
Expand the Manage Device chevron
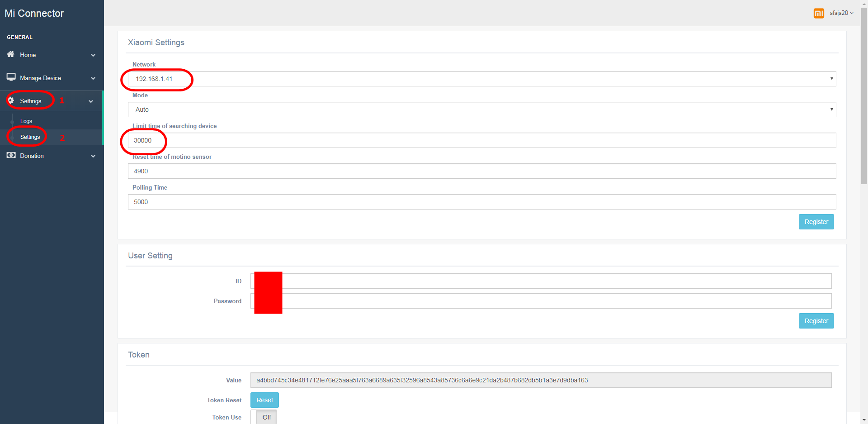pyautogui.click(x=93, y=78)
